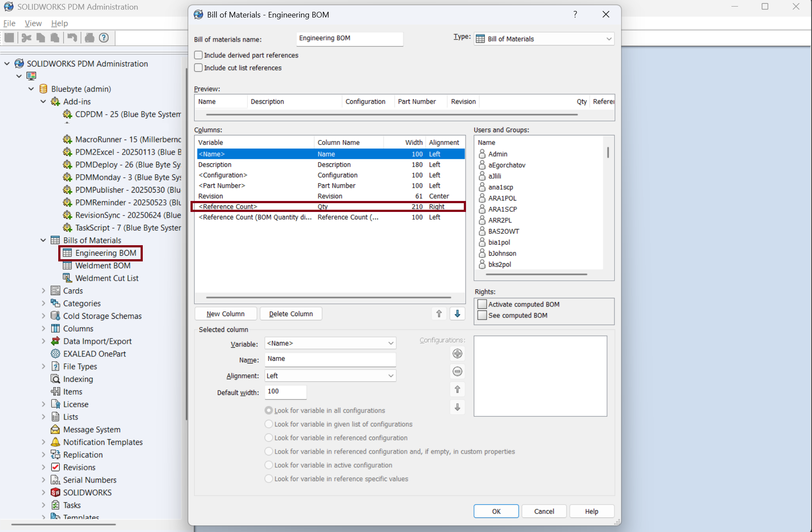812x532 pixels.
Task: Click the dialog's question mark help icon
Action: [x=575, y=14]
